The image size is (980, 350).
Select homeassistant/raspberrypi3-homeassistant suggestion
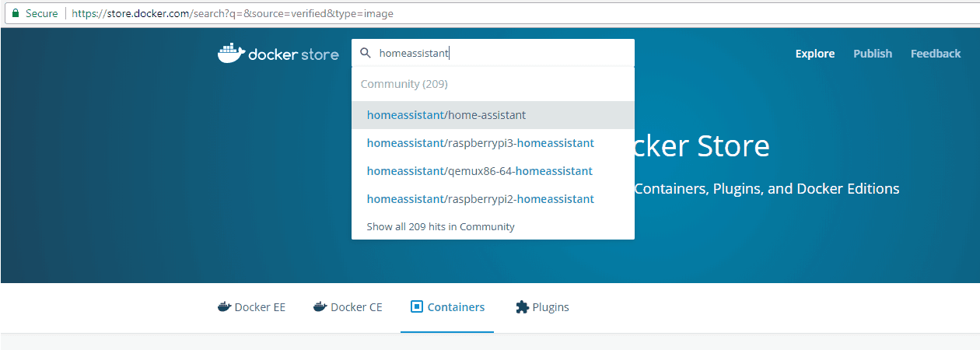pyautogui.click(x=493, y=143)
